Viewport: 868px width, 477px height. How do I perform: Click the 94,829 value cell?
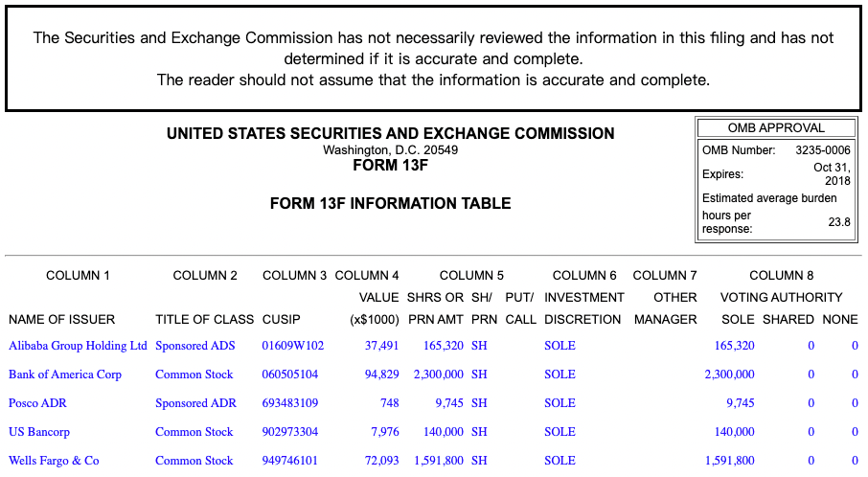coord(382,375)
